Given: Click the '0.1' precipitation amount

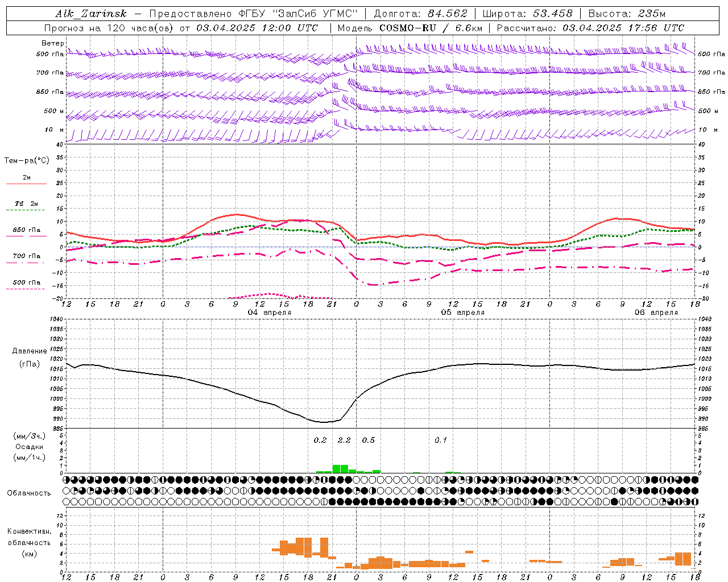Looking at the screenshot, I should click(441, 440).
